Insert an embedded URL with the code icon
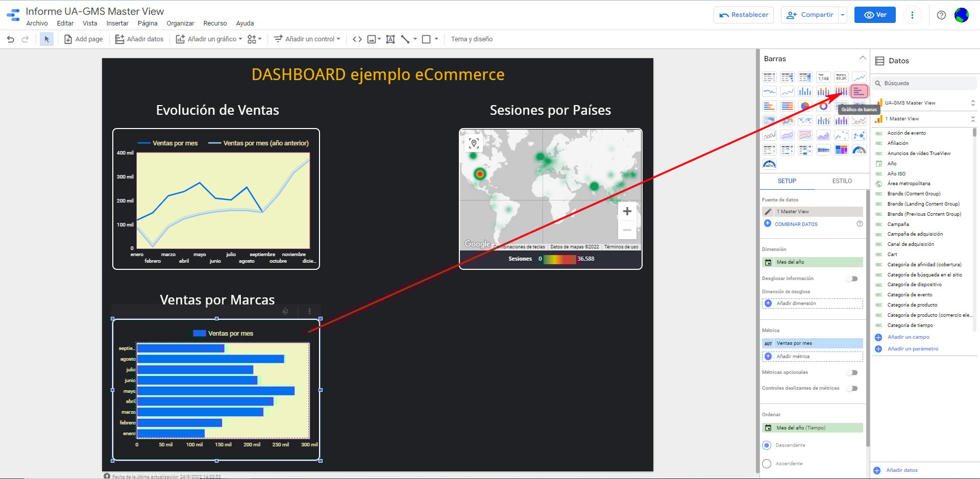 pos(357,39)
